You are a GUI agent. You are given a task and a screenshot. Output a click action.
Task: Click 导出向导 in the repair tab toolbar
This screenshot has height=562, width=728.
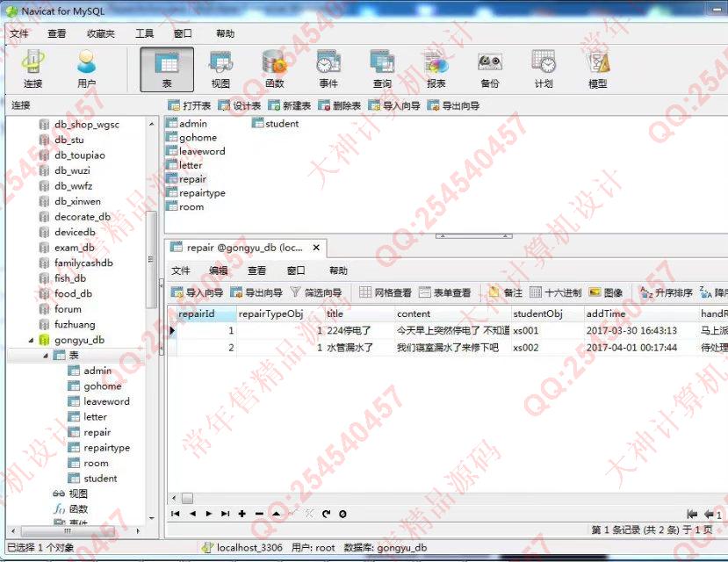tap(256, 292)
